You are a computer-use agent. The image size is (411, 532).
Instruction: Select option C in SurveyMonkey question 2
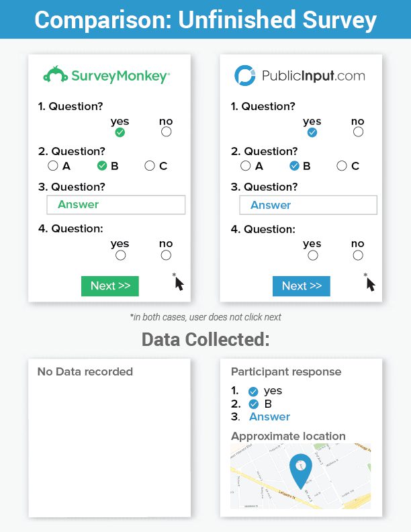(150, 166)
